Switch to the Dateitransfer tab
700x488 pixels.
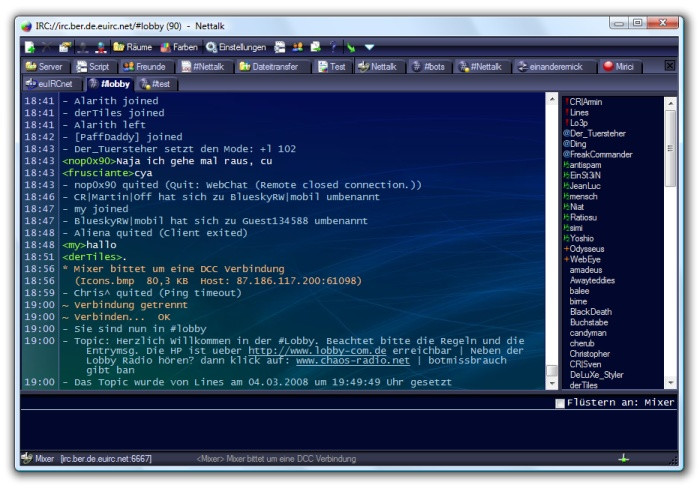(x=271, y=67)
